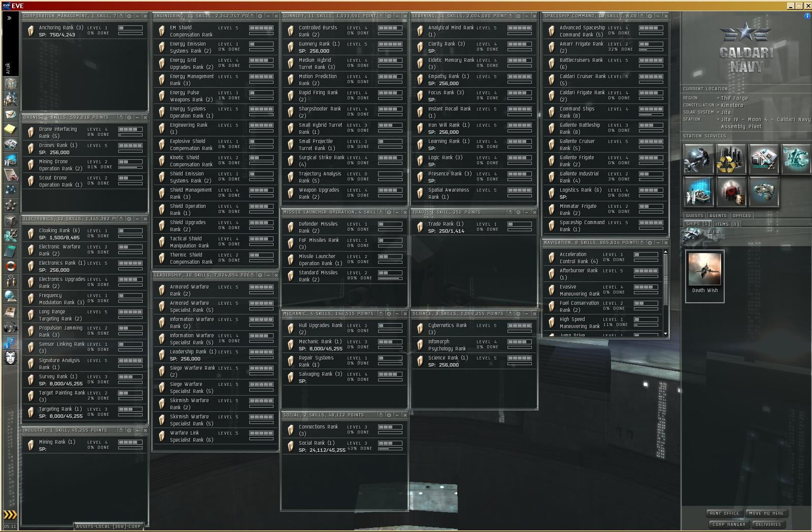
Task: Toggle the round pin icon on Engineering window
Action: [x=260, y=16]
